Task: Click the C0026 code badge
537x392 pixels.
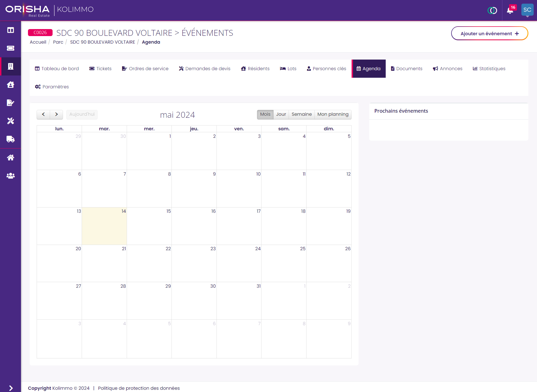Action: pyautogui.click(x=40, y=32)
